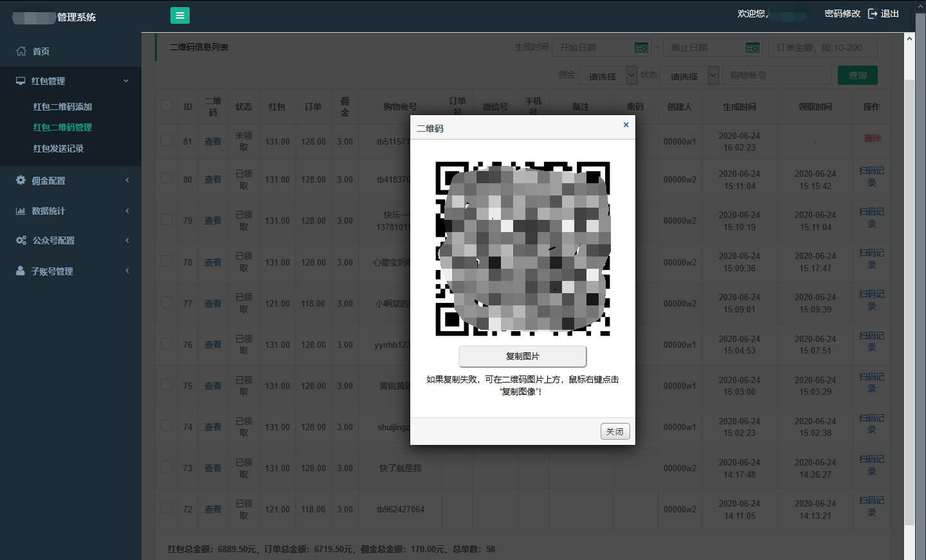Click the green 查询 button
This screenshot has width=926, height=560.
coord(858,75)
